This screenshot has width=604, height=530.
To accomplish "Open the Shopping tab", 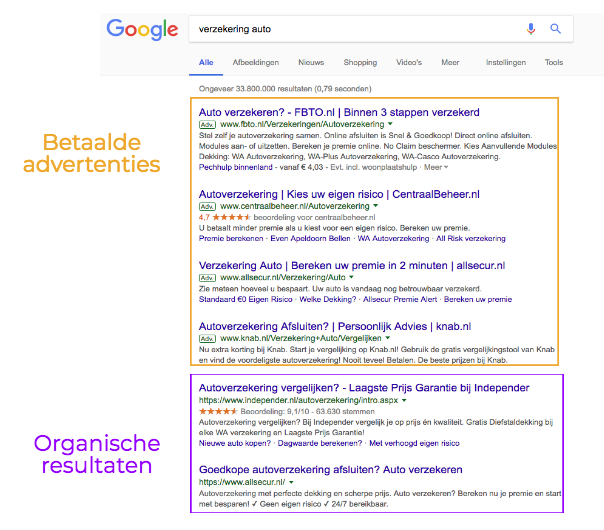I will [360, 62].
